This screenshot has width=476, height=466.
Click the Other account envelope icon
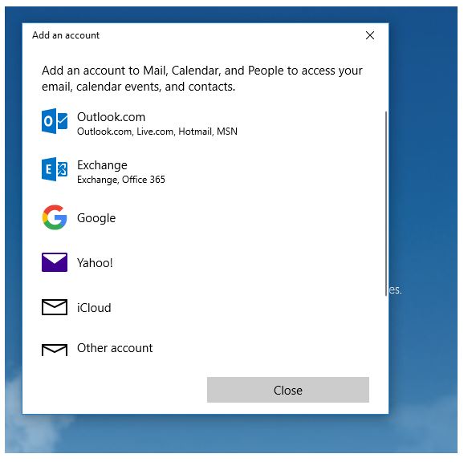55,350
